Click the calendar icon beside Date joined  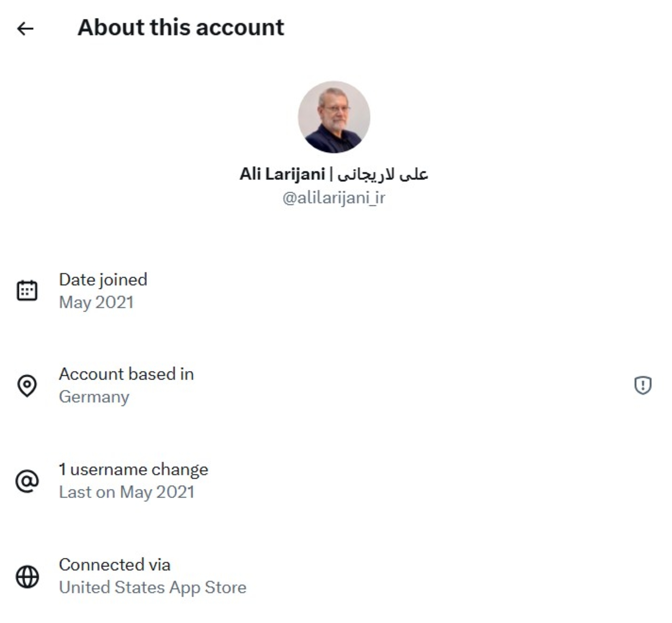27,290
